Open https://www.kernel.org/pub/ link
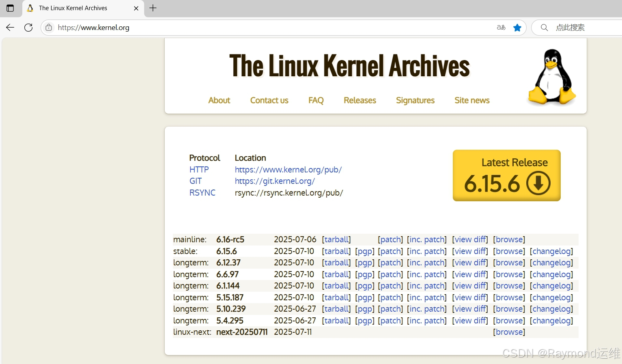 tap(288, 170)
